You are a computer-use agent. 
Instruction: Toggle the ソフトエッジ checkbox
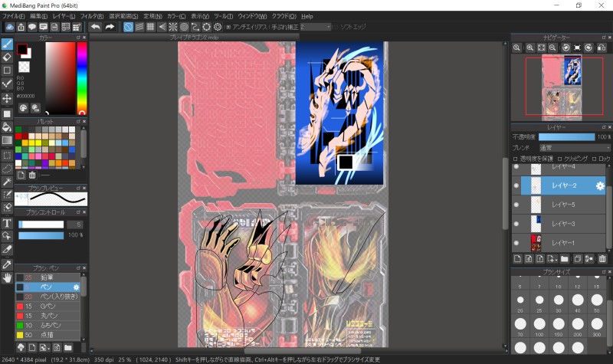click(336, 27)
